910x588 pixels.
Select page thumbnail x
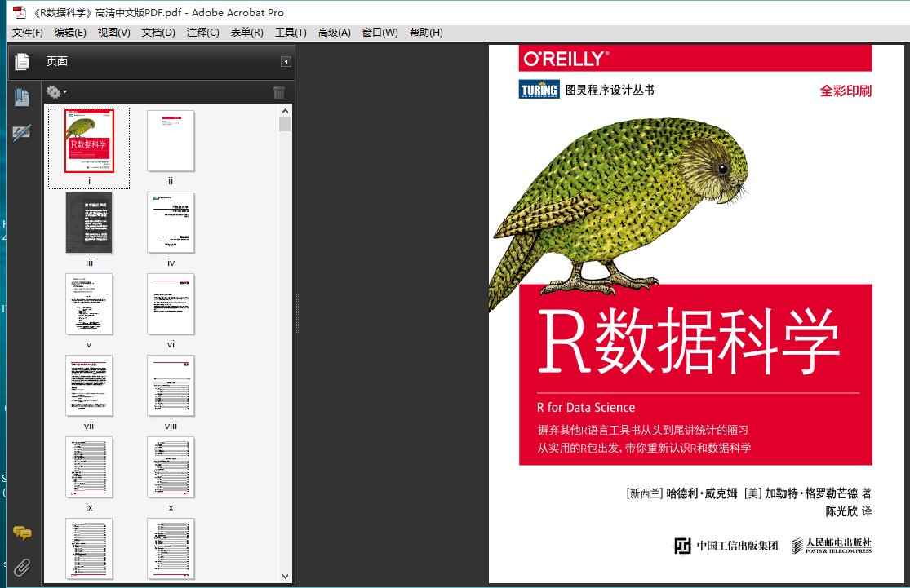pos(171,467)
